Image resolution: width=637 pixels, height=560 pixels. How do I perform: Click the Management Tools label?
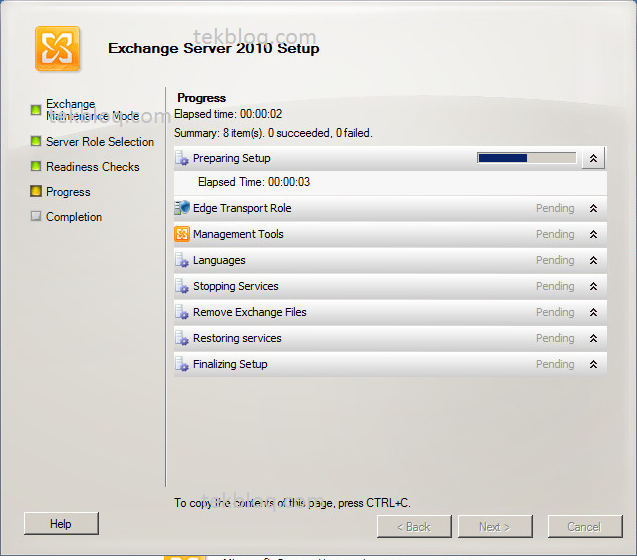[238, 234]
